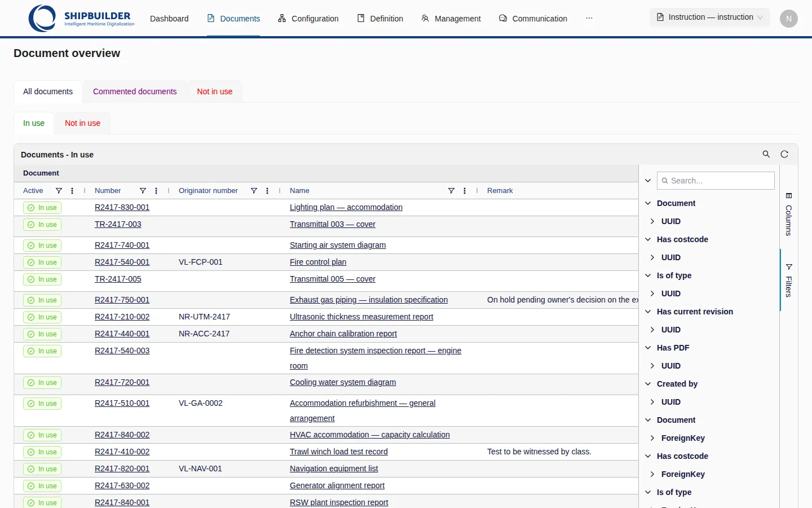The image size is (812, 508).
Task: Open Navigation equipment list link
Action: coord(334,468)
